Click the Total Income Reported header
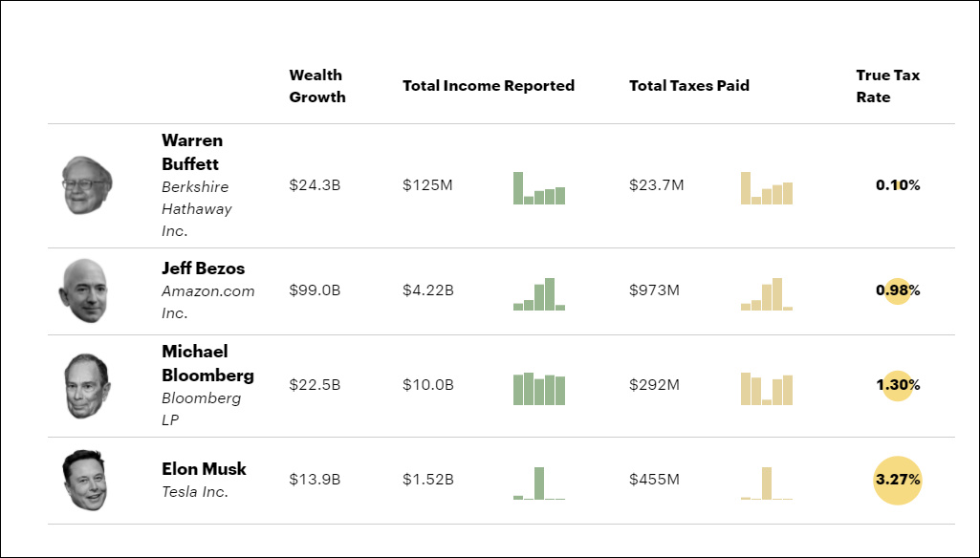Viewport: 980px width, 558px height. click(x=488, y=86)
